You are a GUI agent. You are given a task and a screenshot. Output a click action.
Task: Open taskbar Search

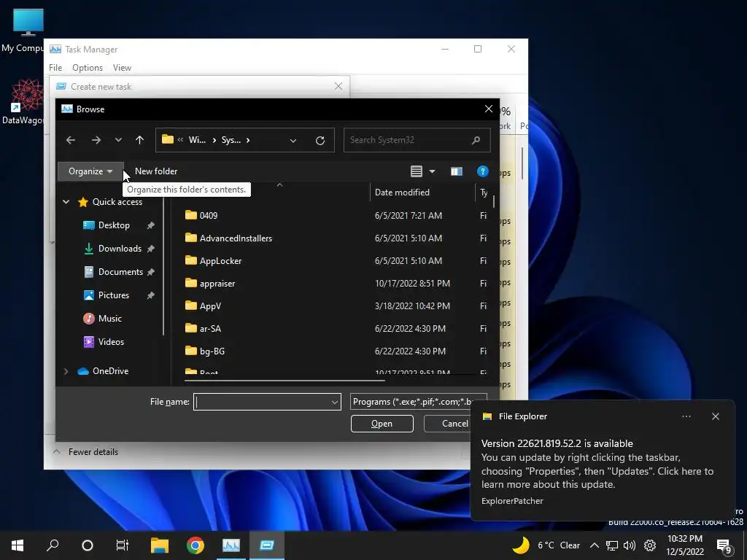pos(53,545)
